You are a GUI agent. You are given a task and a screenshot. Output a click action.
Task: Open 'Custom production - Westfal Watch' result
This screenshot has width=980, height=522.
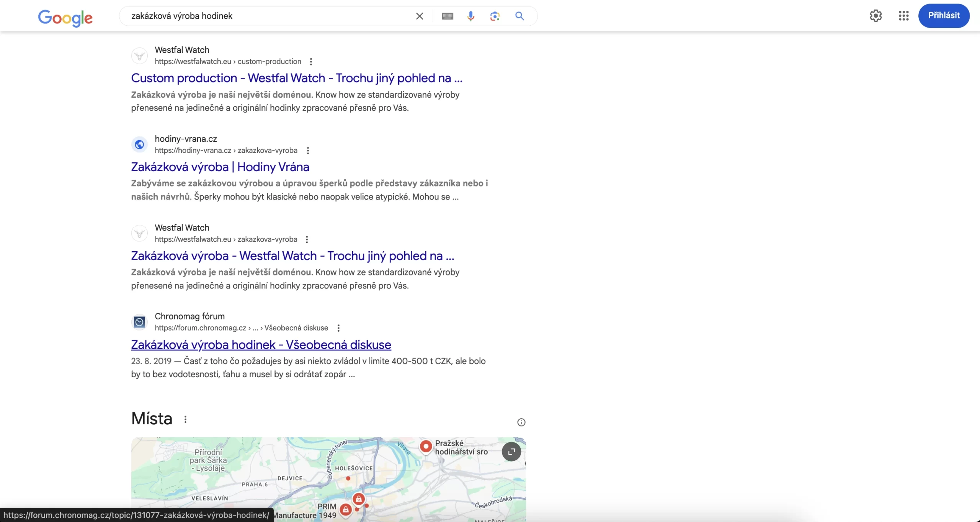(296, 78)
